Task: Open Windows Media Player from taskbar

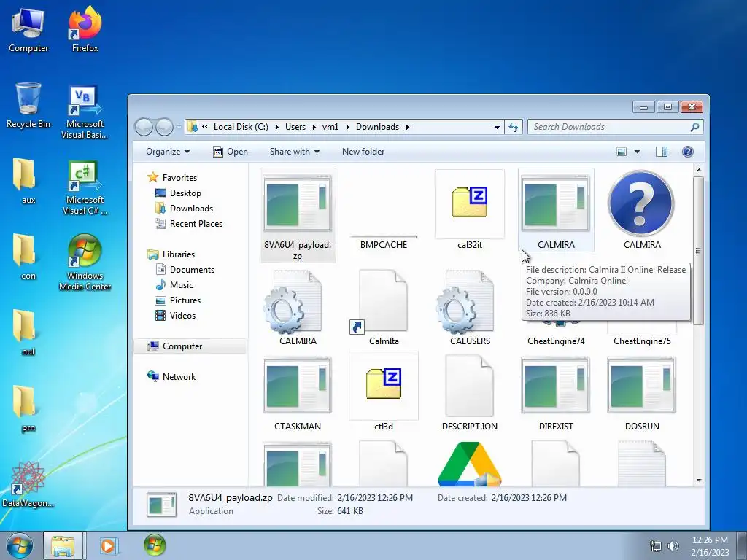Action: (108, 545)
